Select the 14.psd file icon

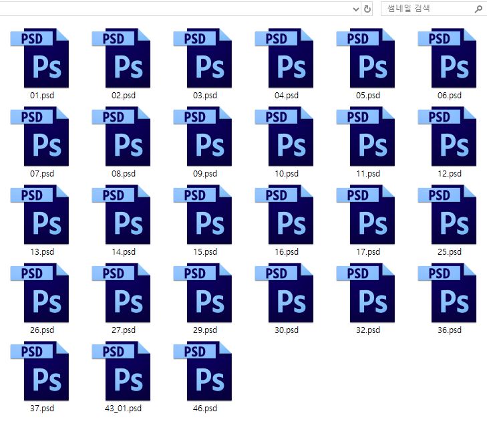(121, 215)
